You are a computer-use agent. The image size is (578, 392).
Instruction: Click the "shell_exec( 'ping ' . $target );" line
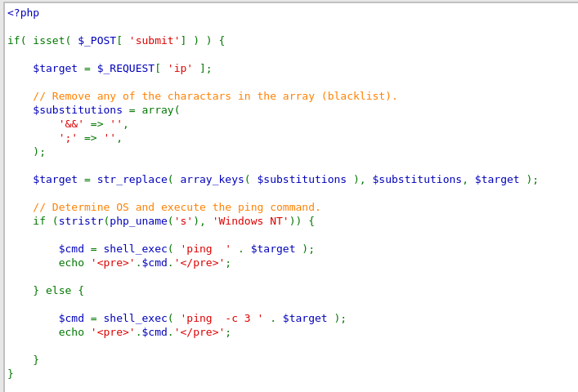coord(186,249)
